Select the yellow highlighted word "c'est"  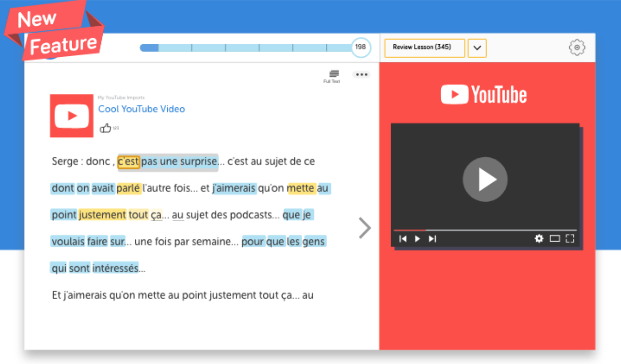pyautogui.click(x=128, y=162)
